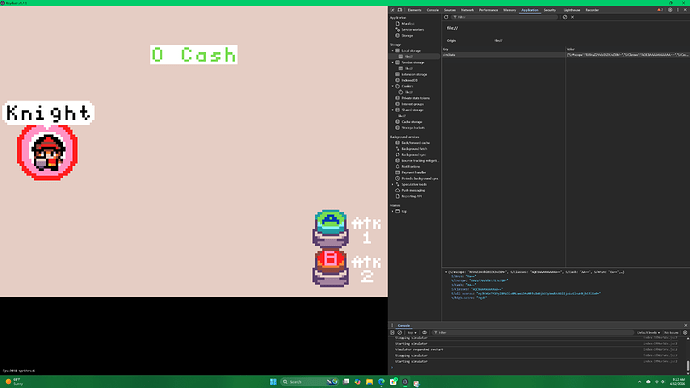Screen dimensions: 690x388
Task: Open Storage overview in Application section
Action: pyautogui.click(x=407, y=36)
